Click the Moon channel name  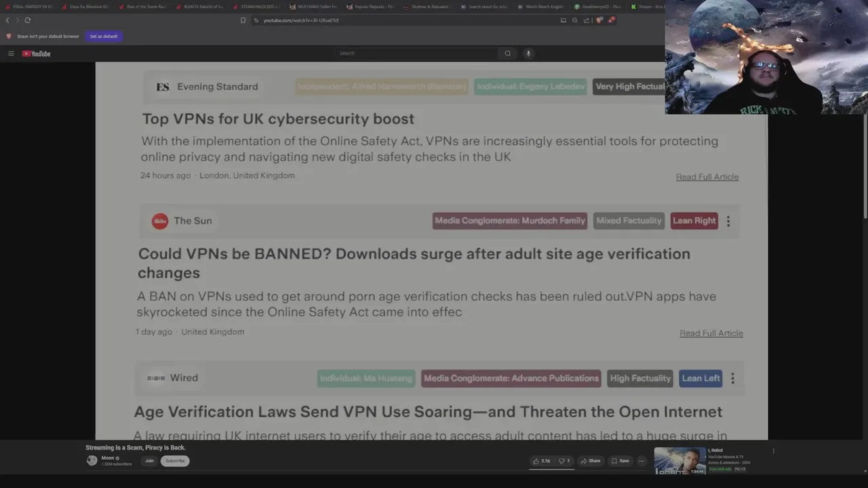pos(108,458)
